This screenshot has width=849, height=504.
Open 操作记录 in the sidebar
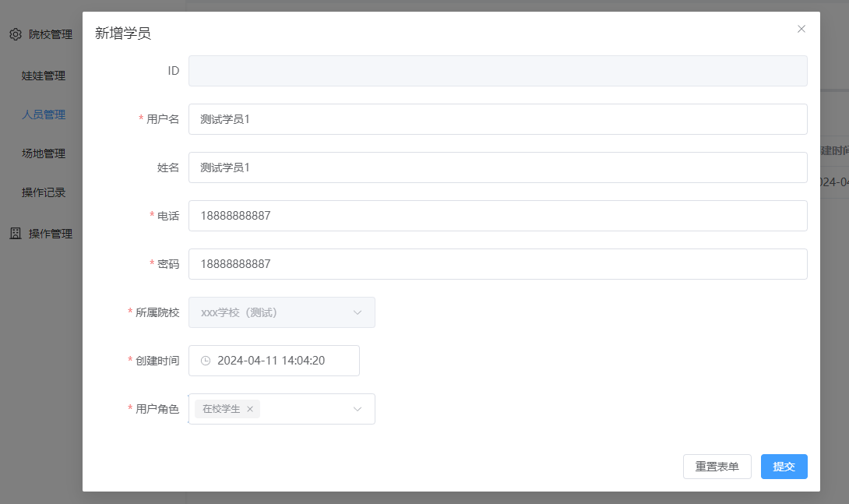tap(44, 192)
